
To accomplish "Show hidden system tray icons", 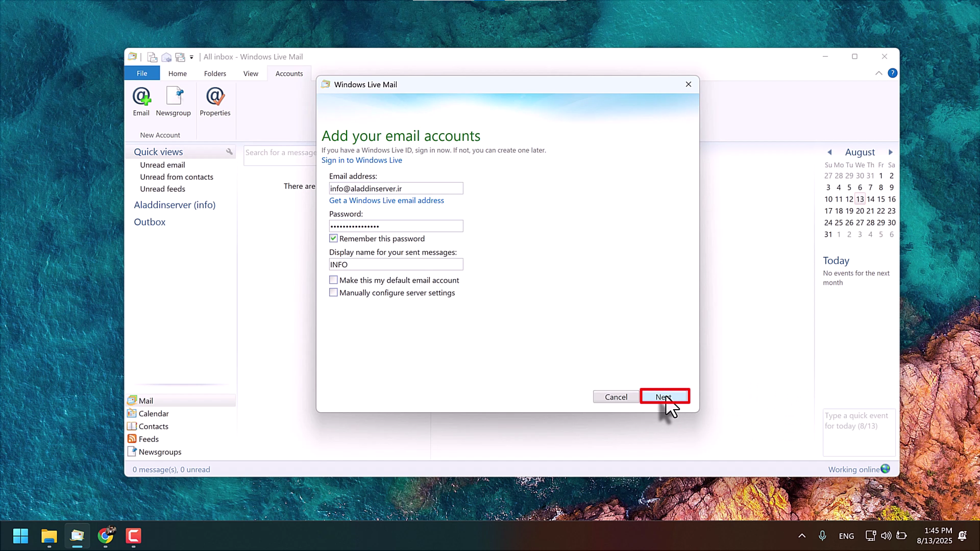I will 802,536.
